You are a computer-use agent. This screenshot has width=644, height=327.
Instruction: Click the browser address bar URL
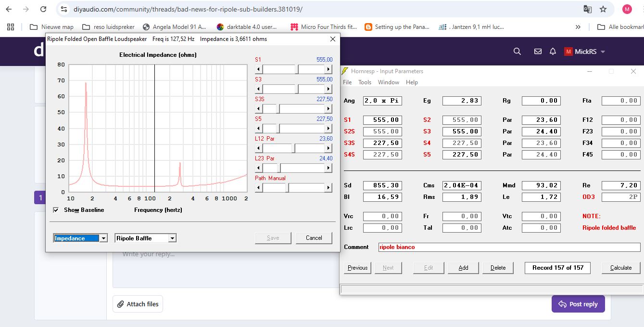click(x=188, y=9)
